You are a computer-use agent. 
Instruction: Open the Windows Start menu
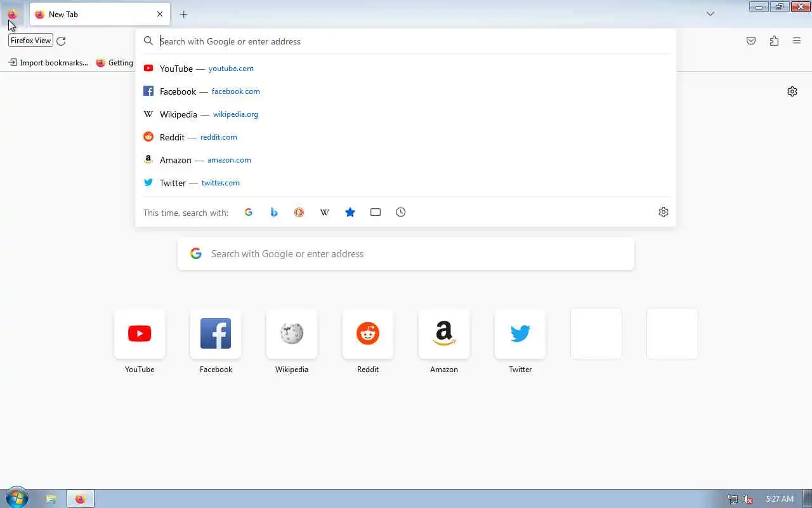pos(16,498)
